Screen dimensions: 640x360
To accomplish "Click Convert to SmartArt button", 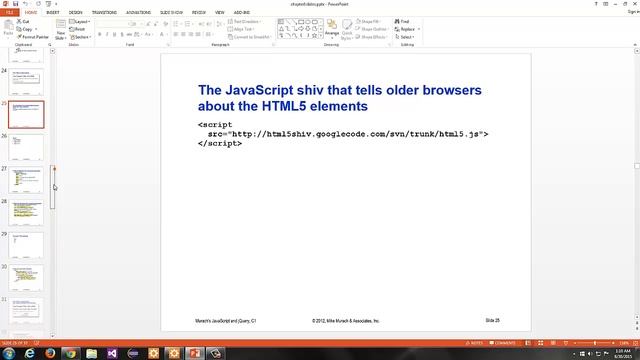I will tap(249, 37).
